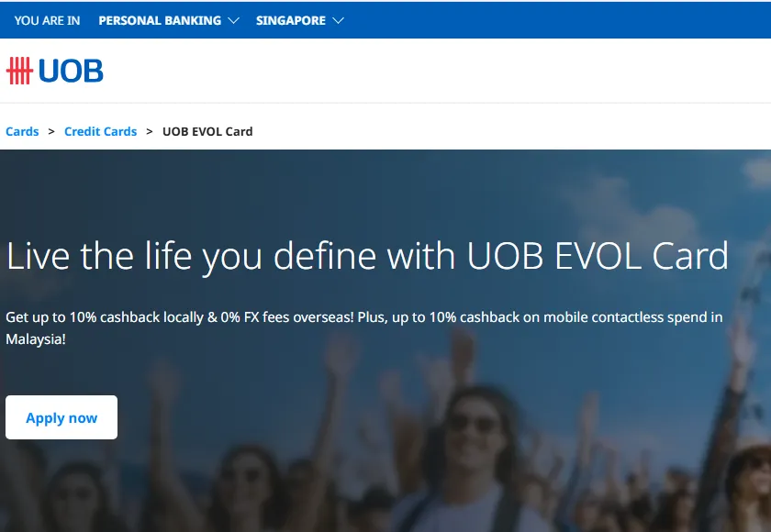Open the Credit Cards breadcrumb link
The height and width of the screenshot is (532, 771).
(x=100, y=131)
